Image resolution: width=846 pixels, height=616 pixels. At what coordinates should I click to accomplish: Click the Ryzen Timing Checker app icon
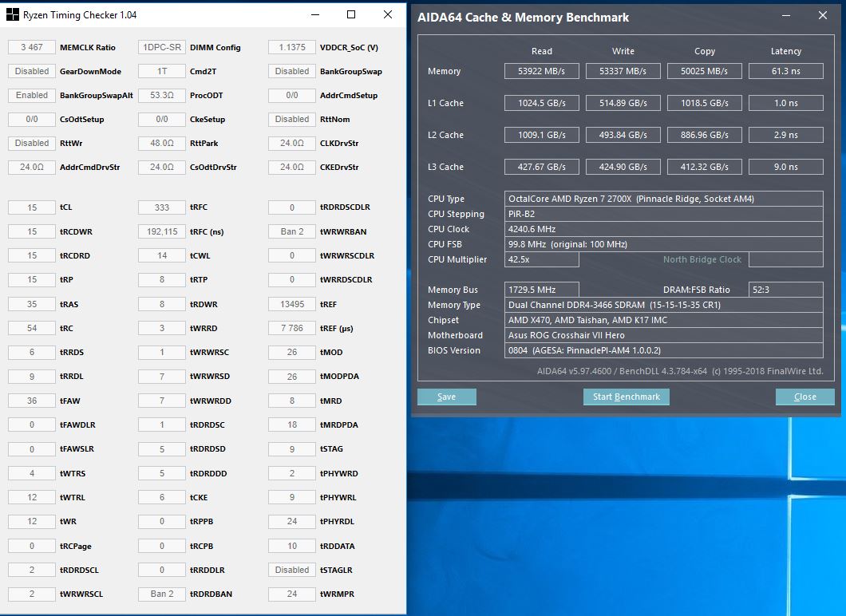13,14
